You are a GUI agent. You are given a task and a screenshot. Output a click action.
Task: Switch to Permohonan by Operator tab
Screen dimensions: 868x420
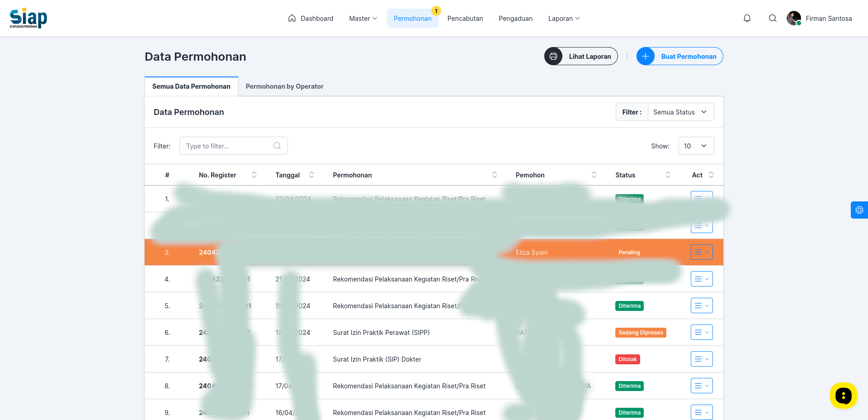[x=284, y=86]
